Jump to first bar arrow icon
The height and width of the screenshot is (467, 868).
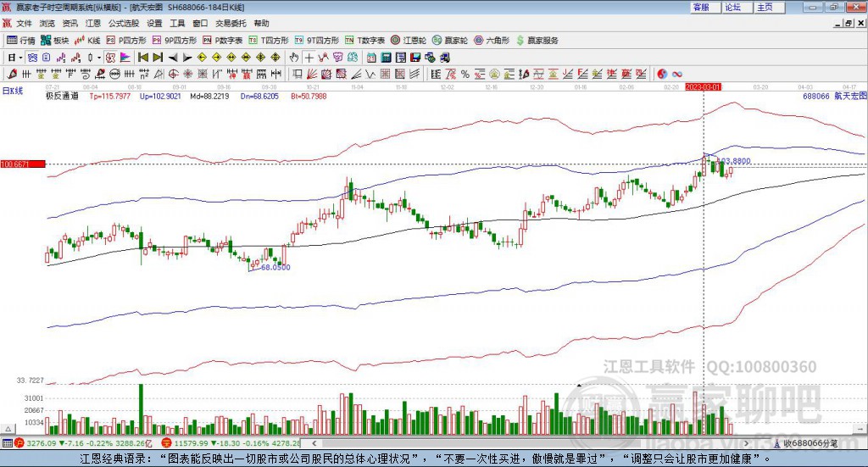(143, 58)
